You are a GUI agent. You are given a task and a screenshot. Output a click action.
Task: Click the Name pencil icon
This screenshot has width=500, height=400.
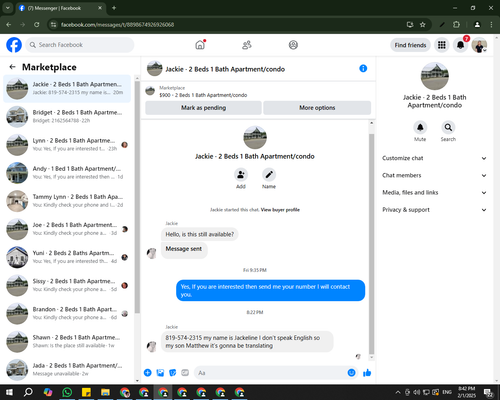[x=269, y=175]
